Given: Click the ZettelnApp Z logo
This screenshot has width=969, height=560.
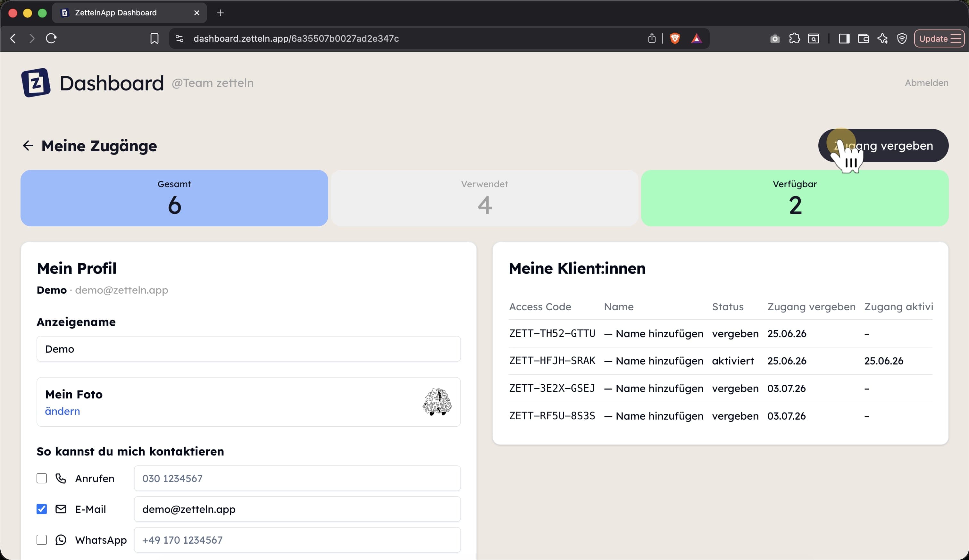Looking at the screenshot, I should click(36, 83).
